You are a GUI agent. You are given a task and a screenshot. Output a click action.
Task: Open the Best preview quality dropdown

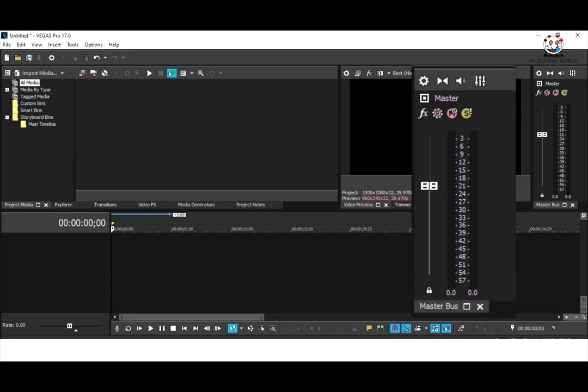[402, 73]
